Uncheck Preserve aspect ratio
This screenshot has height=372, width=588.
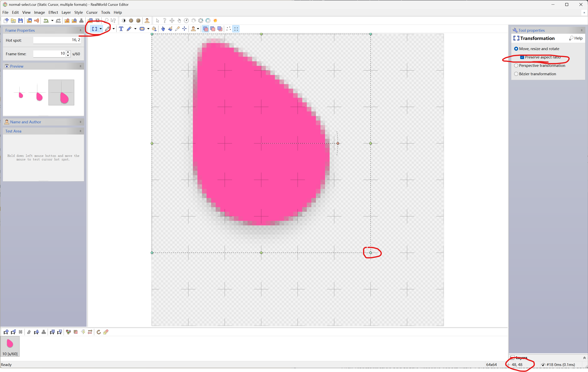pyautogui.click(x=522, y=57)
